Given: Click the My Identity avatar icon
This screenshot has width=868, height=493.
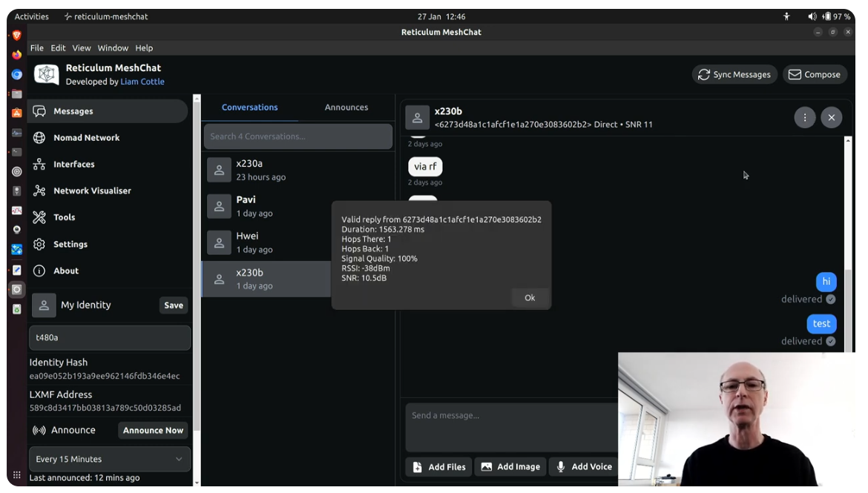Looking at the screenshot, I should (x=44, y=305).
